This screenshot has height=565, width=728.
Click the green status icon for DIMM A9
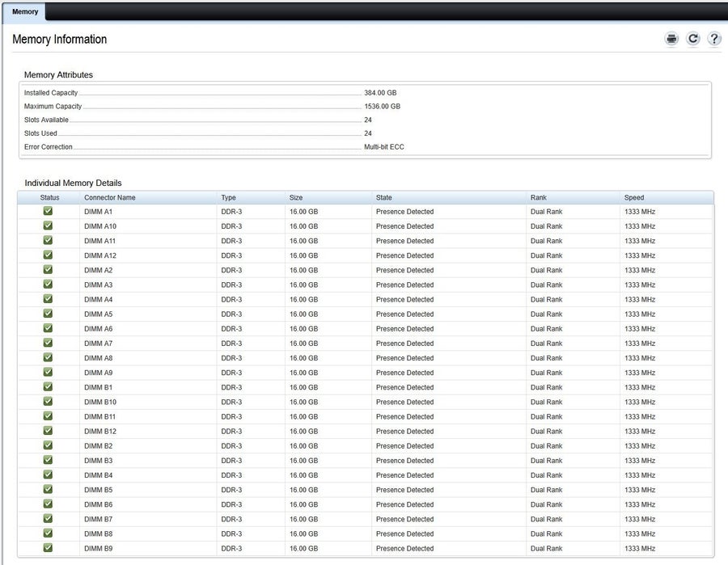(48, 373)
